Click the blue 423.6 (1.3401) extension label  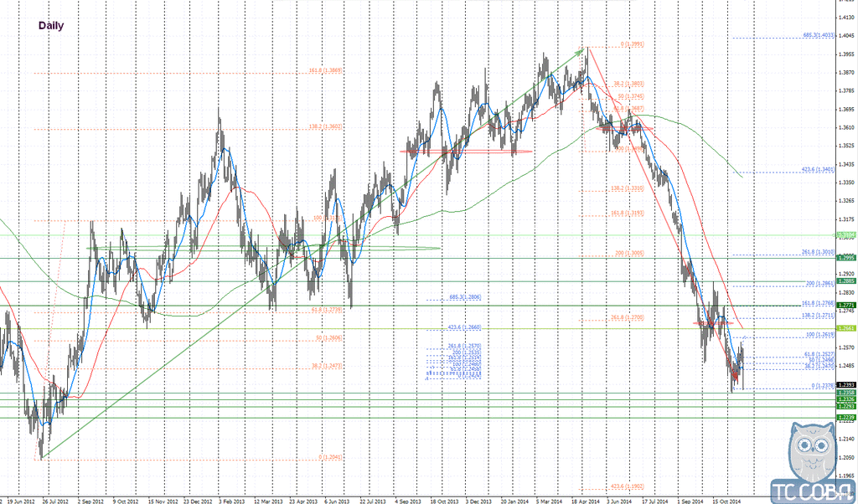click(818, 170)
